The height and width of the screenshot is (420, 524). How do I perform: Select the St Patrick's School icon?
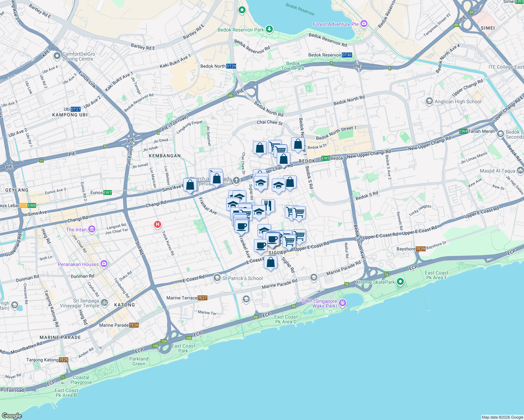click(217, 278)
